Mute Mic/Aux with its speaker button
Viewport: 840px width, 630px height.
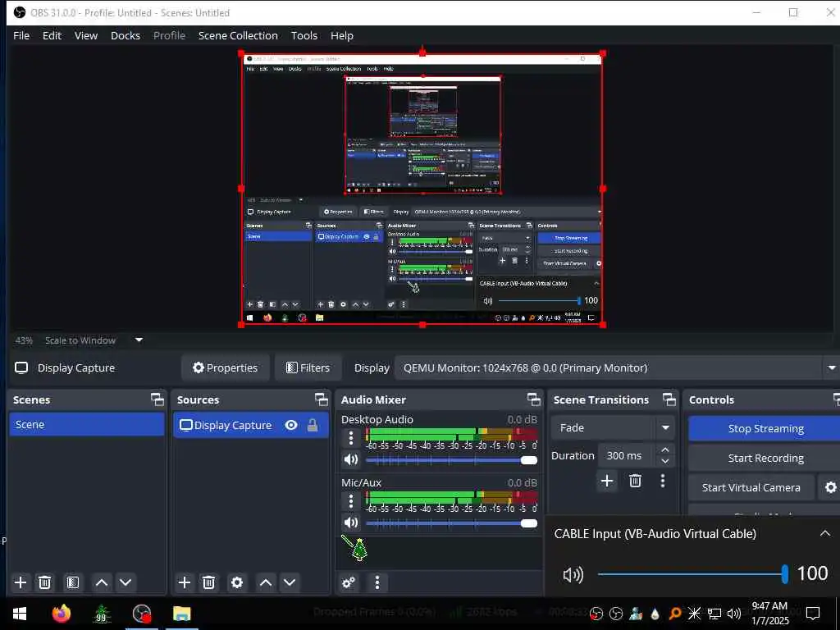click(x=351, y=523)
